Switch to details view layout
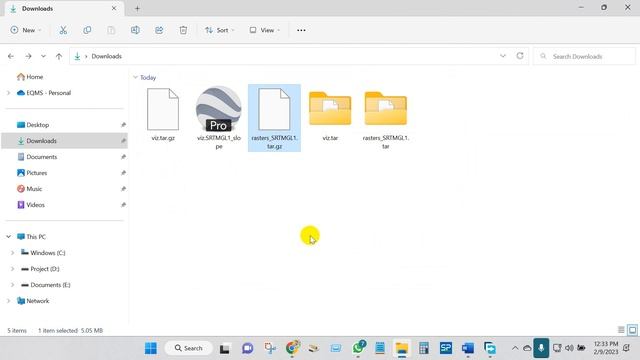The height and width of the screenshot is (360, 640). pyautogui.click(x=621, y=330)
